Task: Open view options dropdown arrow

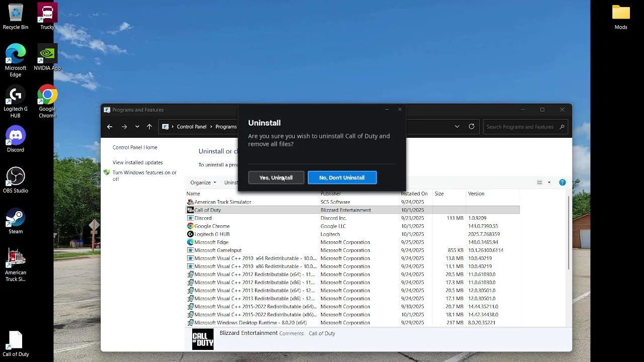Action: point(549,183)
